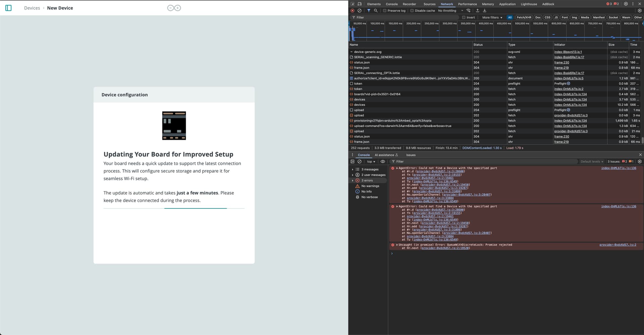This screenshot has height=335, width=644.
Task: Expand the More filters dropdown
Action: 492,17
